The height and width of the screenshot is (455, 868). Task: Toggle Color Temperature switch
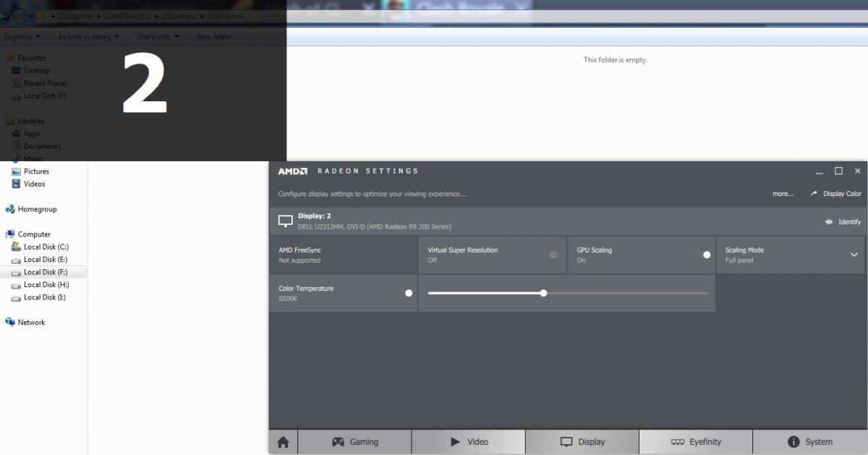coord(407,293)
